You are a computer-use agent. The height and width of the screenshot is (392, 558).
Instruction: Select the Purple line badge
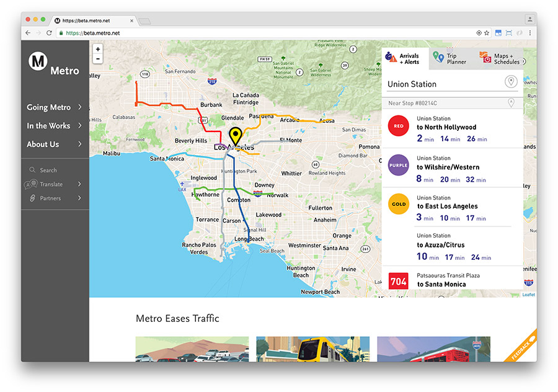pos(398,165)
